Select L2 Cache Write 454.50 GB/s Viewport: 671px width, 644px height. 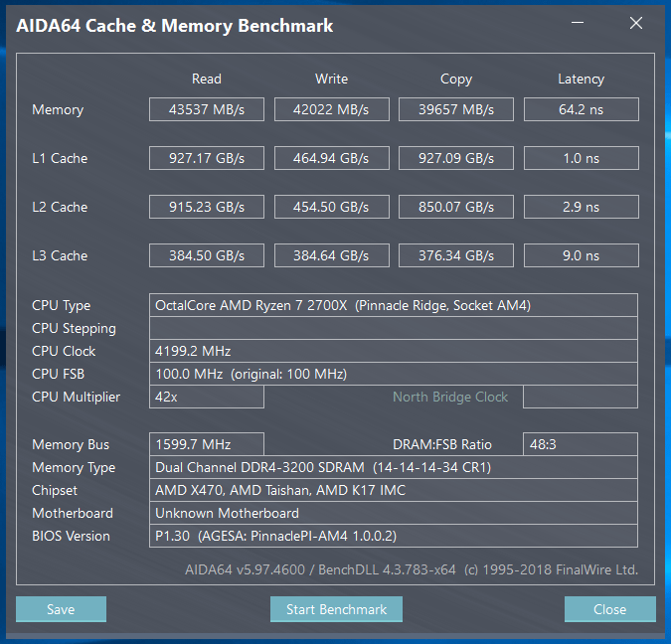click(x=332, y=207)
